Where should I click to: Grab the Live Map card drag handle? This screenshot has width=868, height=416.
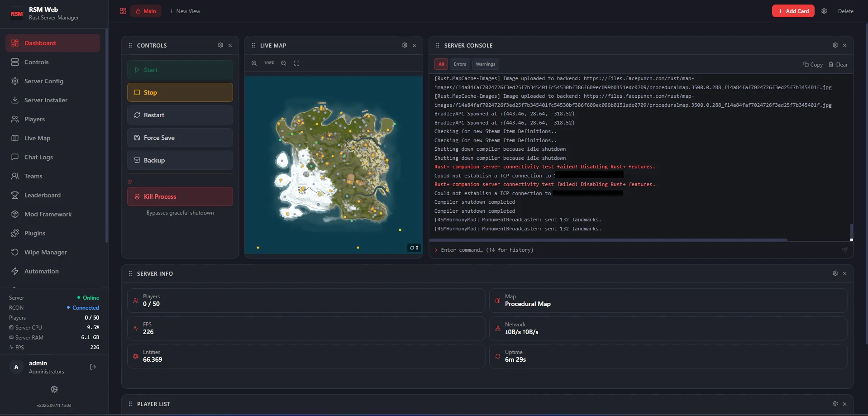pyautogui.click(x=253, y=45)
